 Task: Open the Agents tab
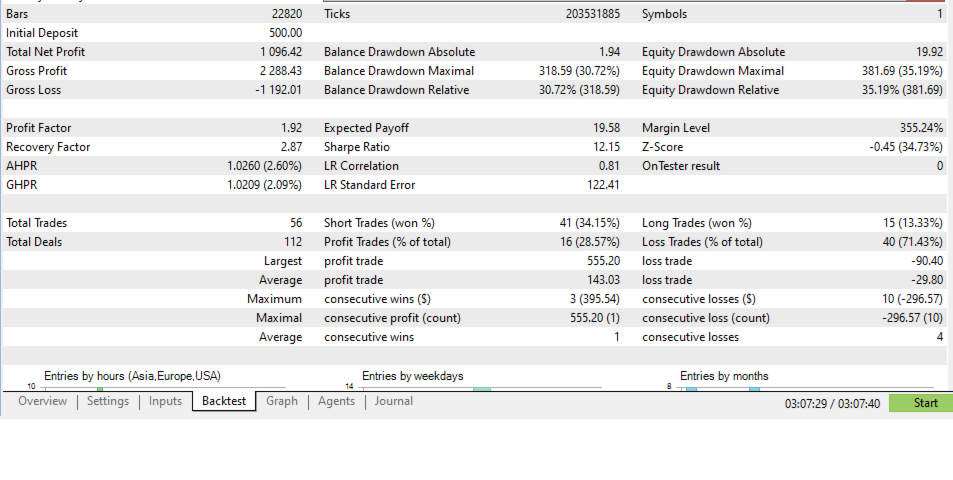[x=336, y=402]
